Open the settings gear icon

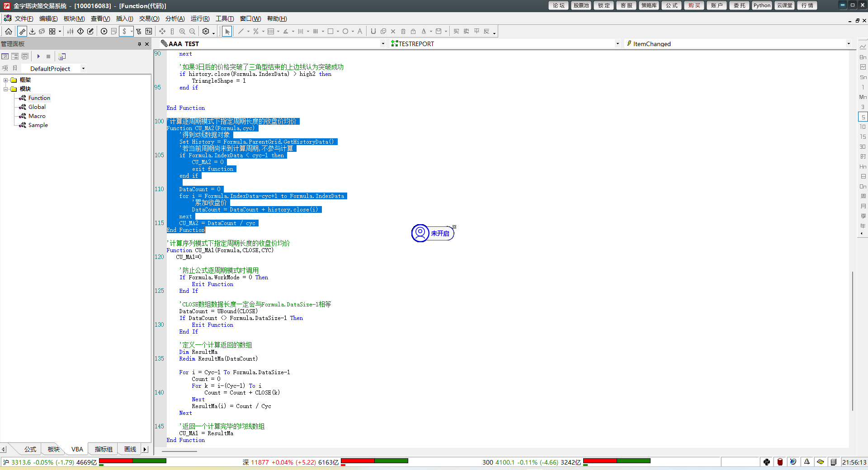click(206, 31)
